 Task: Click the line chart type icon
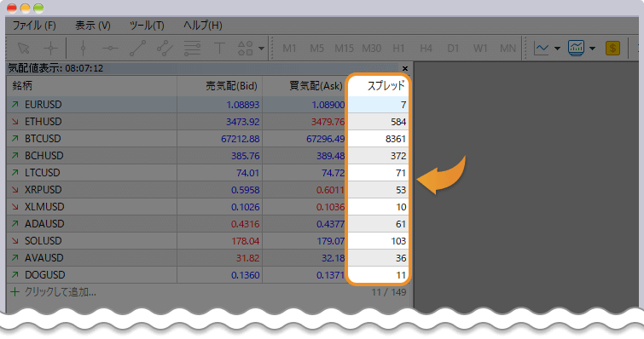pyautogui.click(x=542, y=49)
